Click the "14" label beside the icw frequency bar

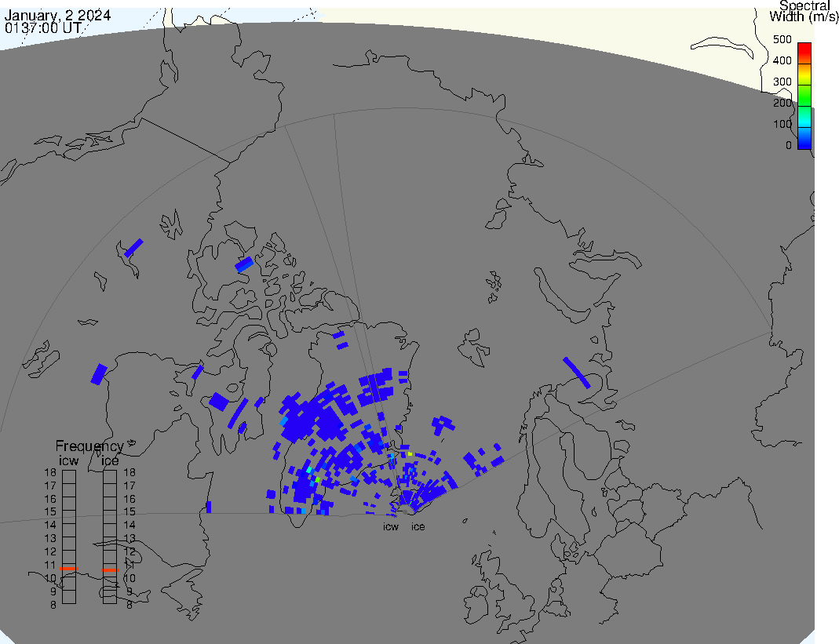50,526
